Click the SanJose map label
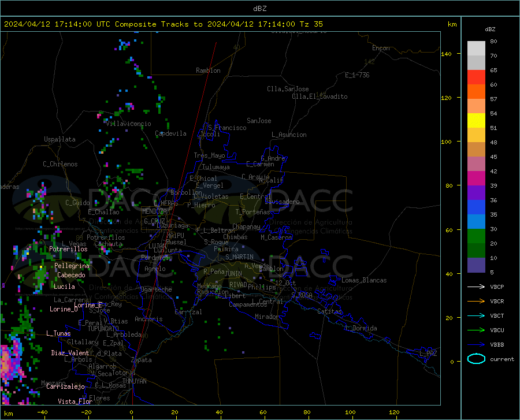The image size is (520, 420). [x=259, y=121]
